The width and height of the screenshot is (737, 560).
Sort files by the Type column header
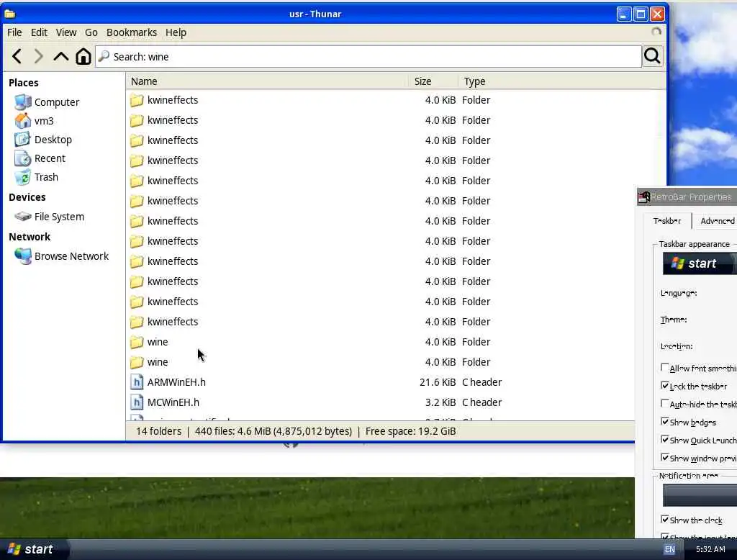pyautogui.click(x=561, y=81)
